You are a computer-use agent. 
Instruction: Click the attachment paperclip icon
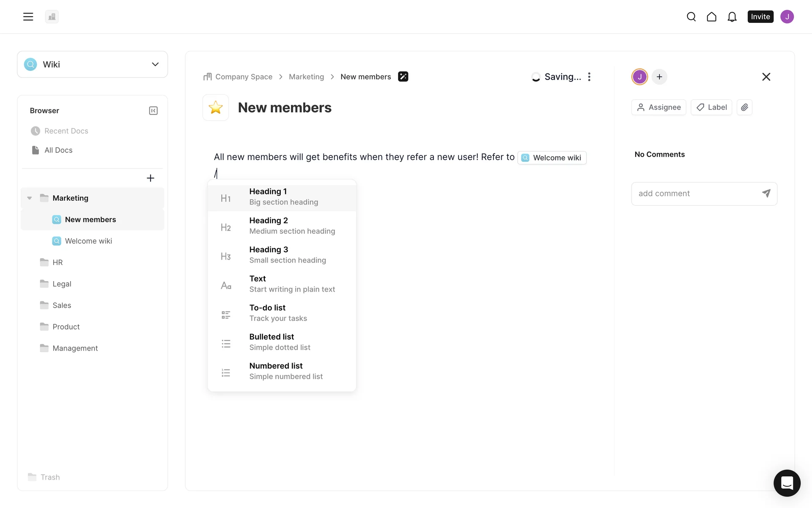(744, 107)
